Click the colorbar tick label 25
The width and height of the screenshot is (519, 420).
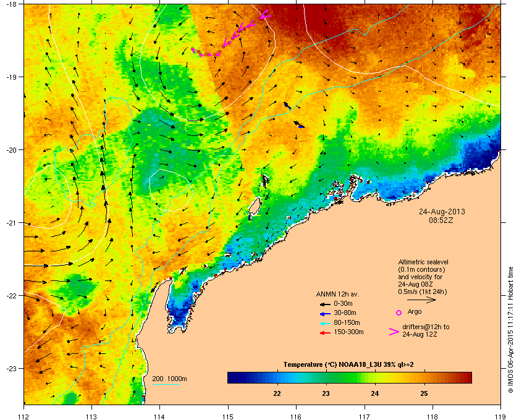click(424, 394)
